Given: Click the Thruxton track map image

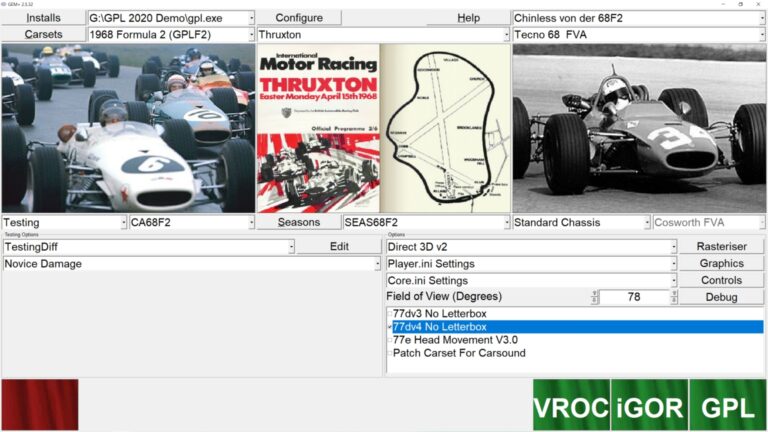Looking at the screenshot, I should pyautogui.click(x=445, y=128).
